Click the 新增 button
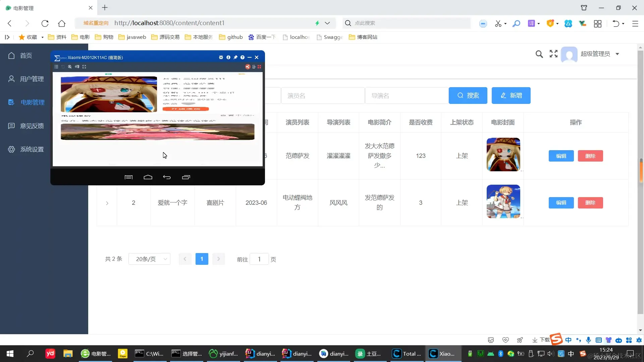 511,96
